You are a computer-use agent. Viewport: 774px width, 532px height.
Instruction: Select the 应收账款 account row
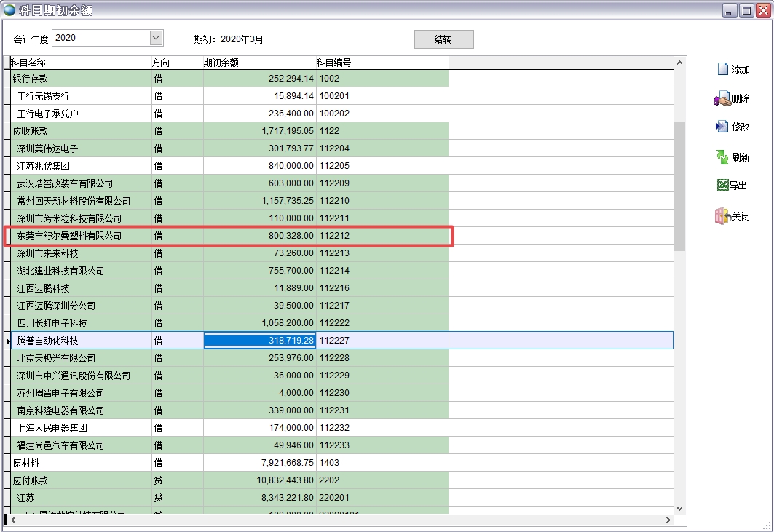pos(30,131)
